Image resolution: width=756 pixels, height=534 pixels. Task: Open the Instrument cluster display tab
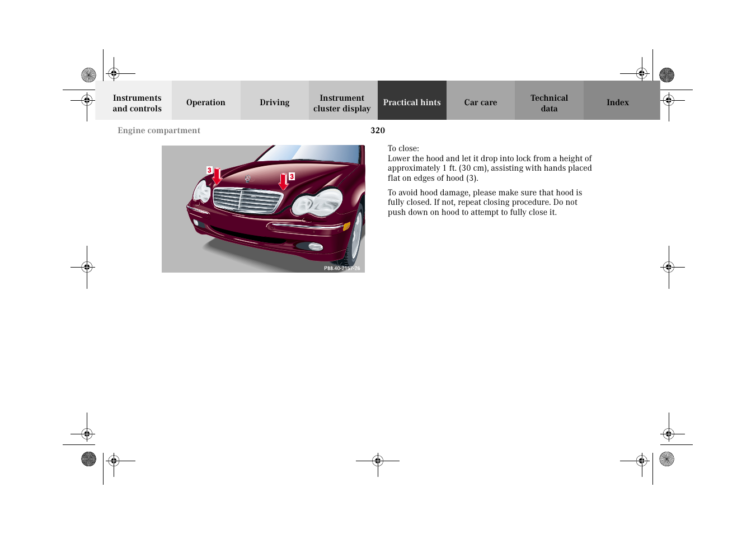pos(343,100)
